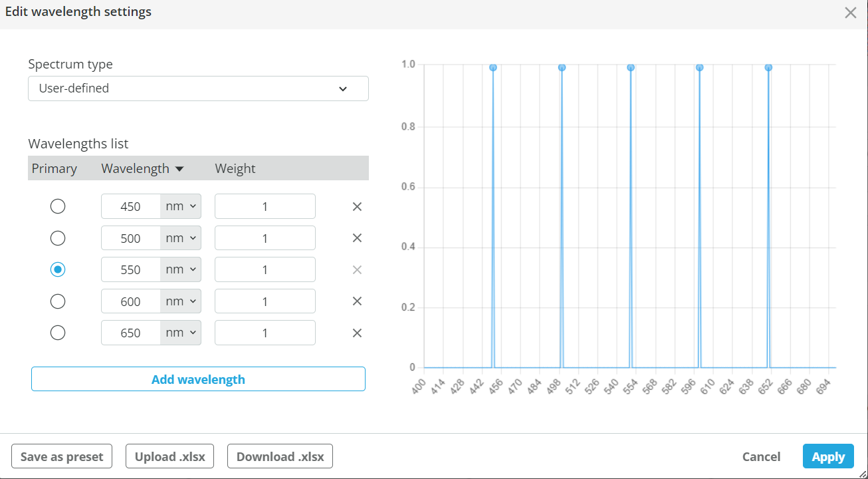Edit the weight field for 650 nm
The image size is (868, 479).
(x=265, y=333)
